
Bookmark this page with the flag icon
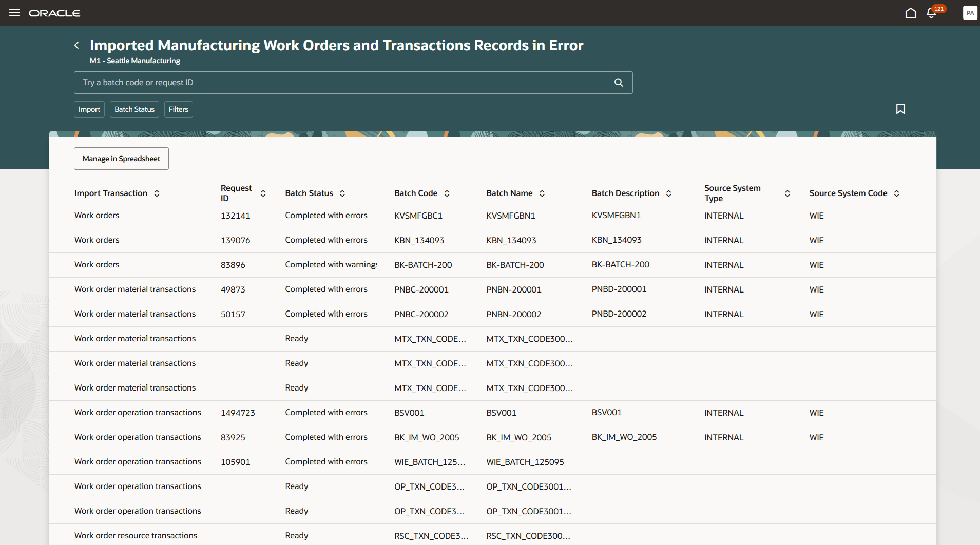(x=900, y=109)
